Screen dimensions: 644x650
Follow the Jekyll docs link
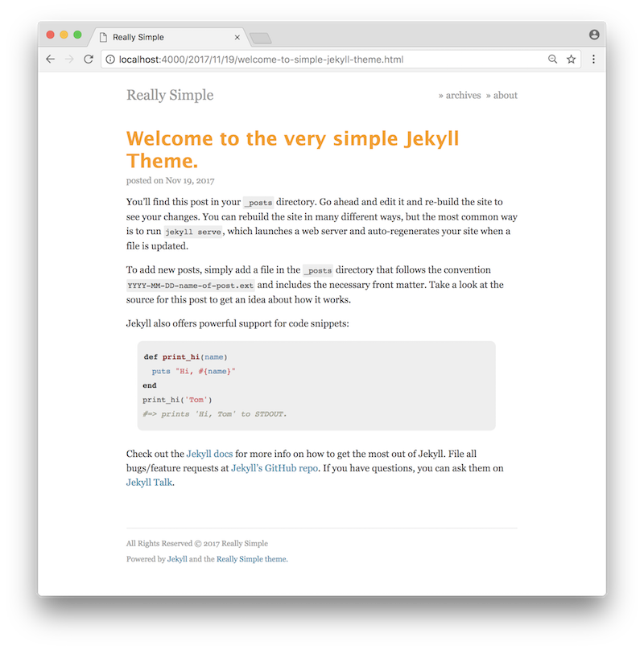[x=209, y=454]
